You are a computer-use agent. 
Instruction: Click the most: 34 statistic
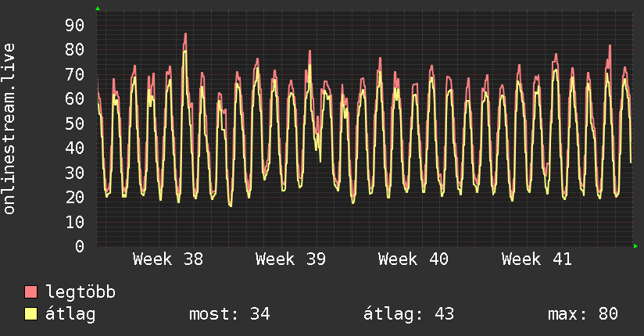pyautogui.click(x=229, y=314)
